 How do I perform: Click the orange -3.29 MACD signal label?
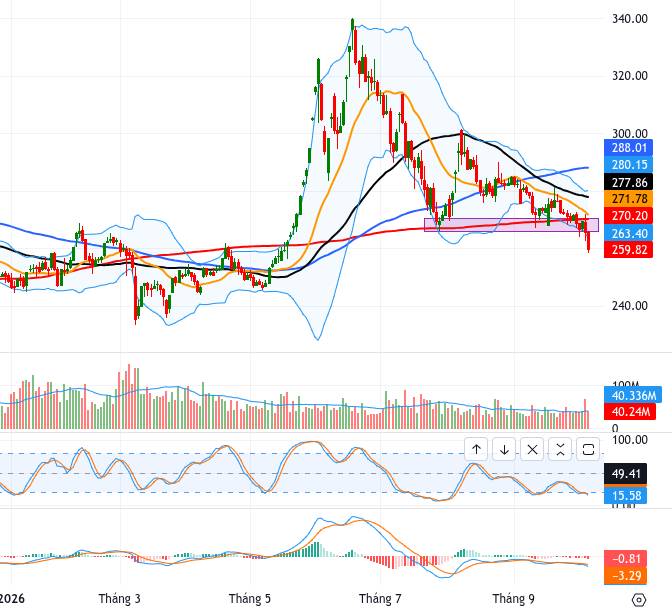pyautogui.click(x=625, y=575)
